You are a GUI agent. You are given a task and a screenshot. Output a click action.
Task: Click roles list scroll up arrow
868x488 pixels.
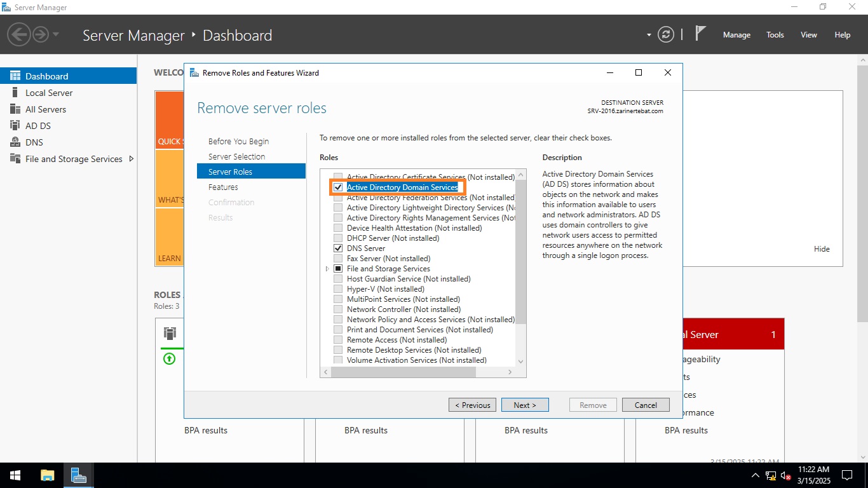(x=521, y=174)
